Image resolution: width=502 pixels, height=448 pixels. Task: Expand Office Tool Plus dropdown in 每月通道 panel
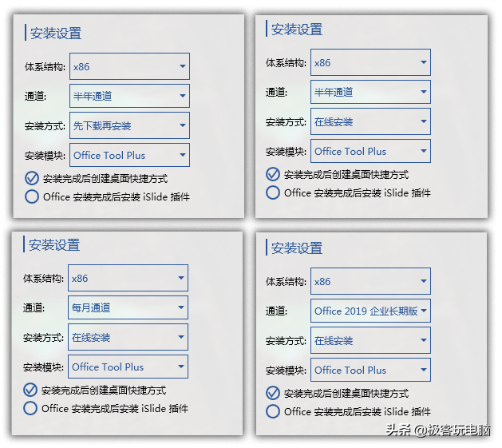(x=128, y=367)
